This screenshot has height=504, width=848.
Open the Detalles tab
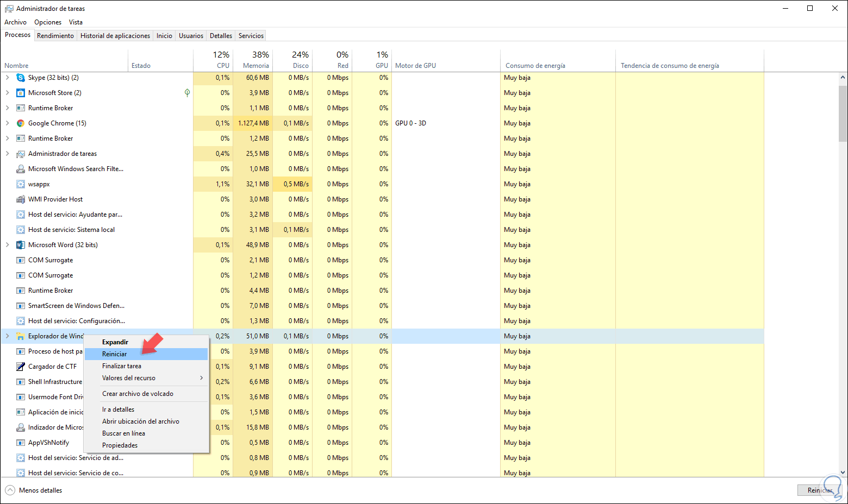point(221,36)
